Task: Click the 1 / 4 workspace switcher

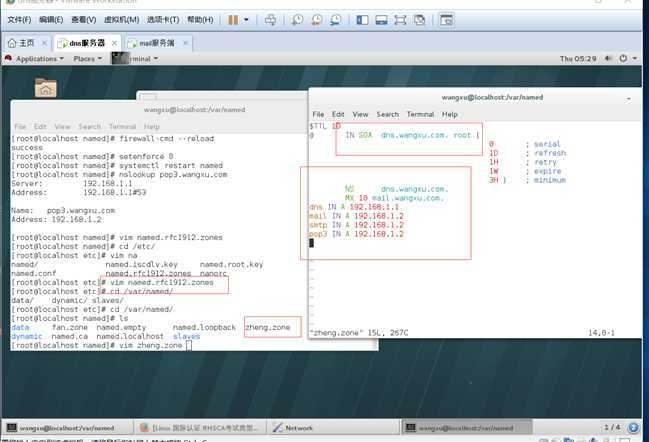Action: [x=612, y=427]
